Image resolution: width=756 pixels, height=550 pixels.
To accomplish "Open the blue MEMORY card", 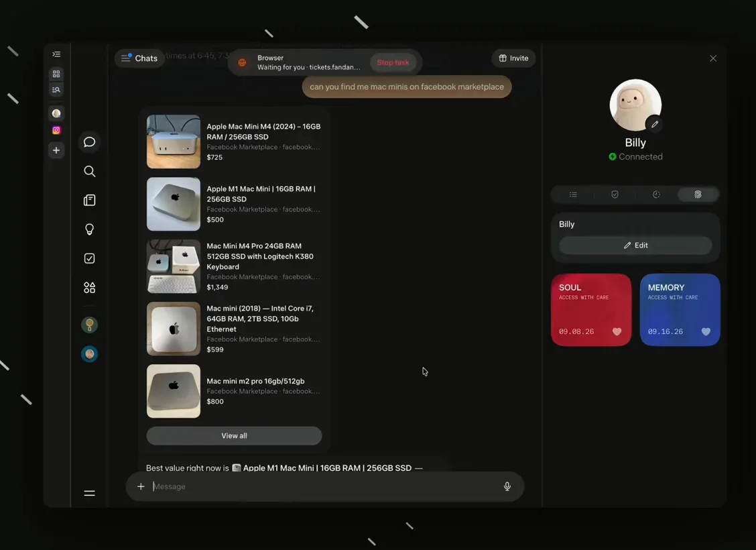I will pyautogui.click(x=680, y=309).
